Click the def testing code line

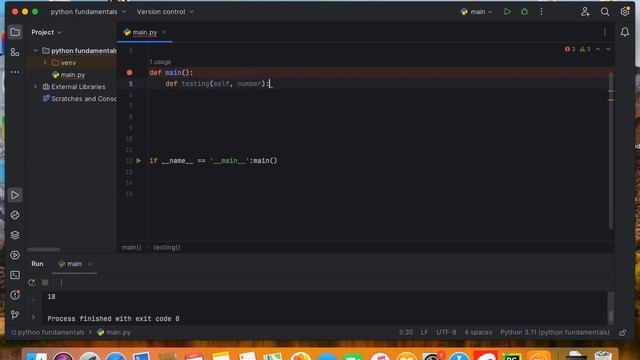point(218,84)
